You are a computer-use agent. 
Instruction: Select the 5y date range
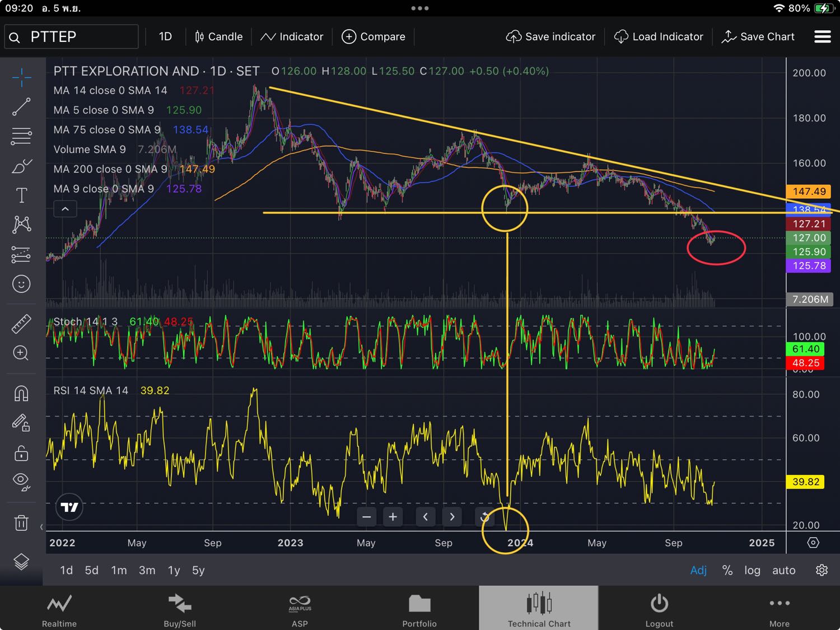click(x=198, y=570)
